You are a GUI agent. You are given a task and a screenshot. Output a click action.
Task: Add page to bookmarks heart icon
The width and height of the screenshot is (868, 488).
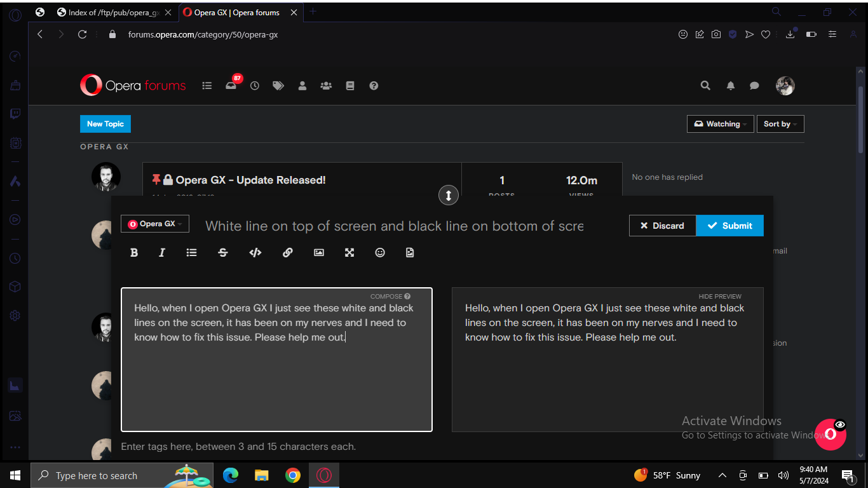[x=766, y=34]
